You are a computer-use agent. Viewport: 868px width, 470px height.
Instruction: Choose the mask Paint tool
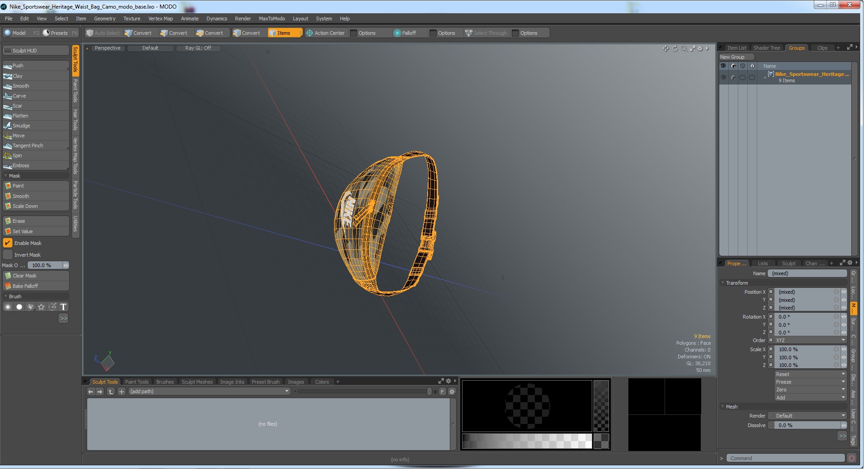[x=36, y=186]
